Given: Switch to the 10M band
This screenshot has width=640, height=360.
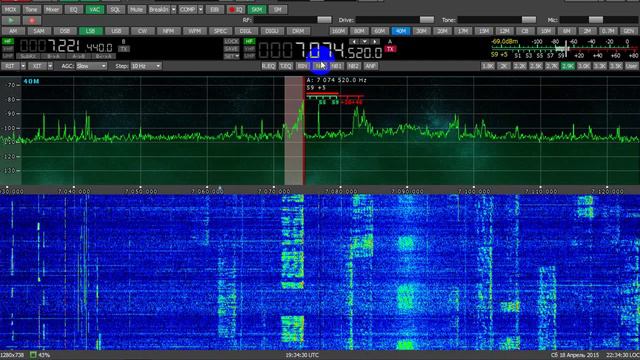Looking at the screenshot, I should (546, 31).
